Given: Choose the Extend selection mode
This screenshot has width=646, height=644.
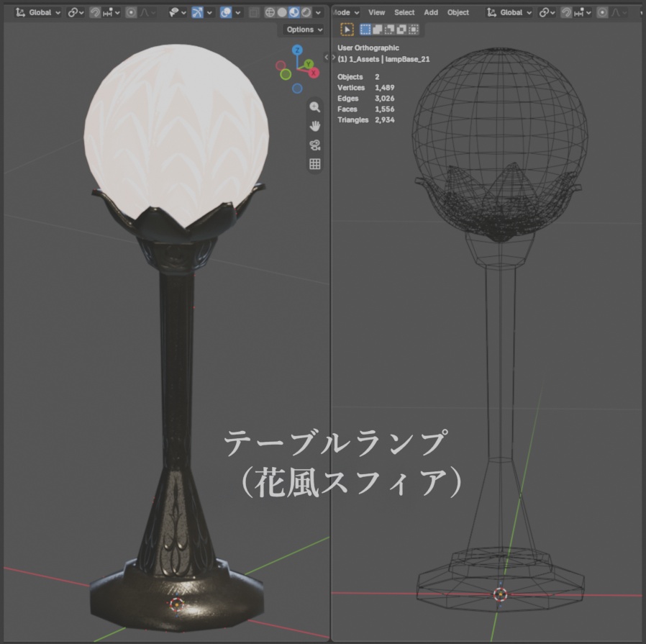Looking at the screenshot, I should tap(377, 30).
